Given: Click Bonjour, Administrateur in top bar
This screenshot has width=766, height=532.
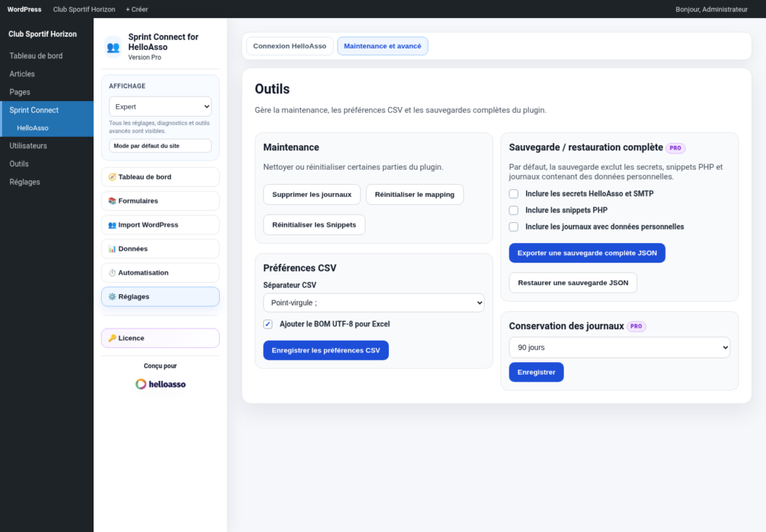Looking at the screenshot, I should click(x=711, y=9).
